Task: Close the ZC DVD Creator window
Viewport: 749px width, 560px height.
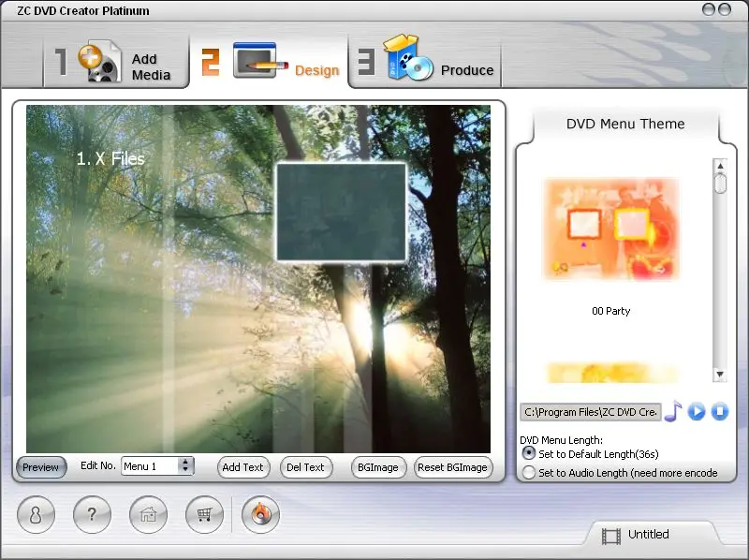Action: pos(725,9)
